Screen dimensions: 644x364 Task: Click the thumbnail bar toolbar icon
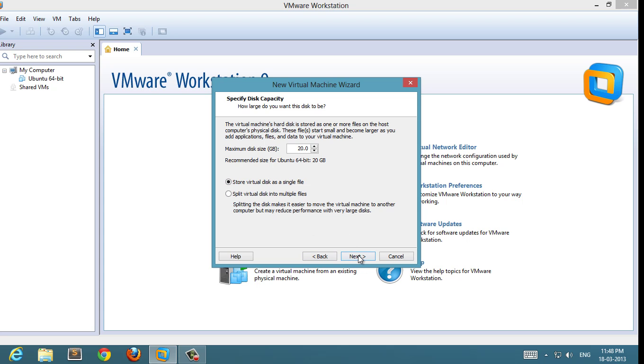click(x=114, y=32)
